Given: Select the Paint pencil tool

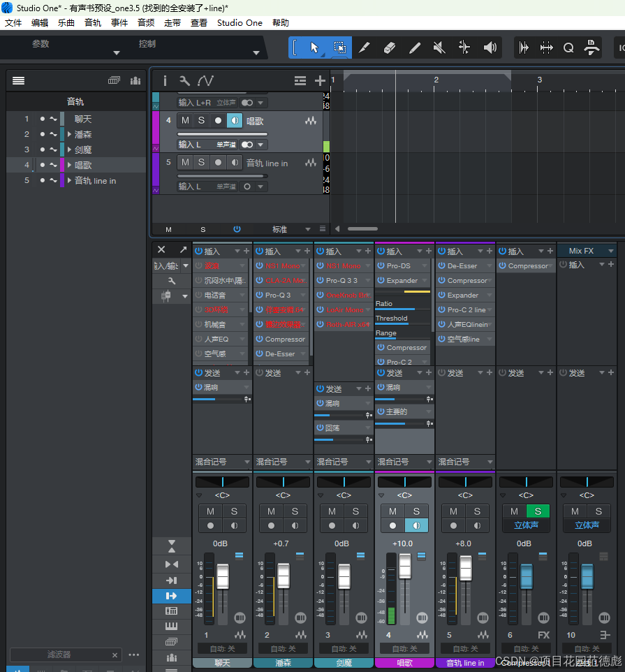Looking at the screenshot, I should 414,48.
